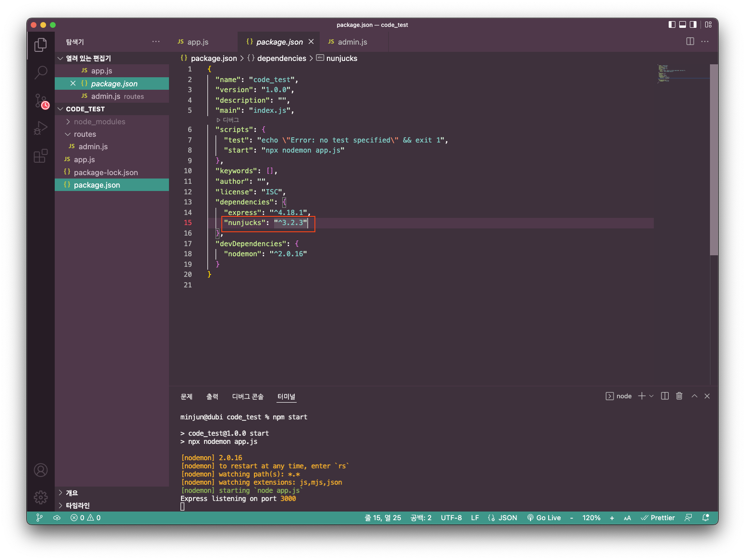Image resolution: width=745 pixels, height=560 pixels.
Task: Click the 디버그 code lens above scripts
Action: tap(228, 120)
